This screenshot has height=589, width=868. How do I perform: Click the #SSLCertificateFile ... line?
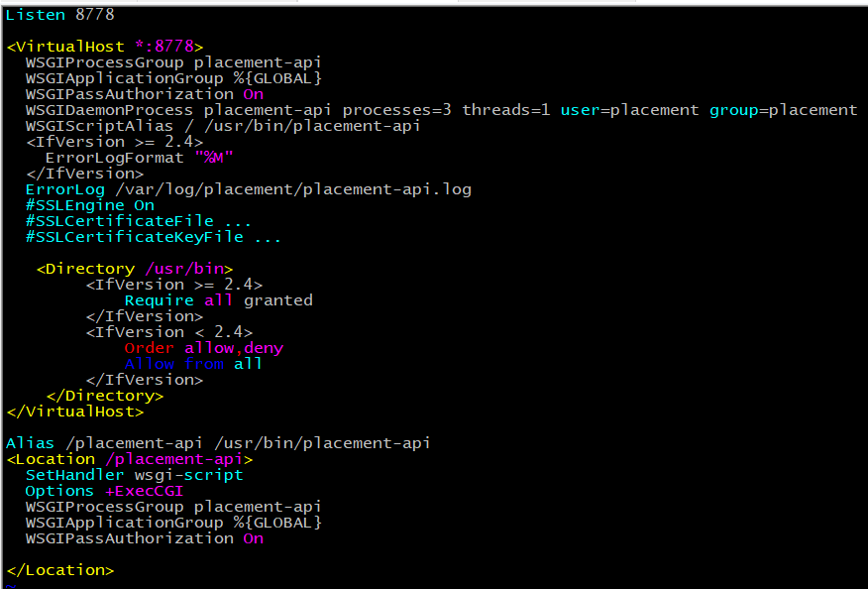139,221
